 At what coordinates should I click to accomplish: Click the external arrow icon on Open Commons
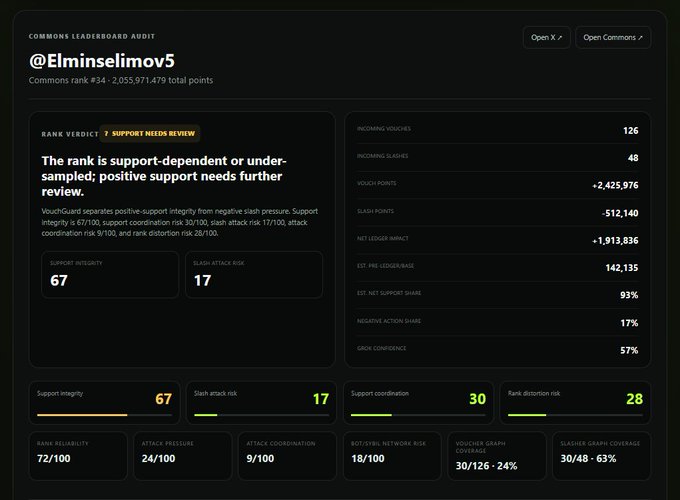[641, 38]
